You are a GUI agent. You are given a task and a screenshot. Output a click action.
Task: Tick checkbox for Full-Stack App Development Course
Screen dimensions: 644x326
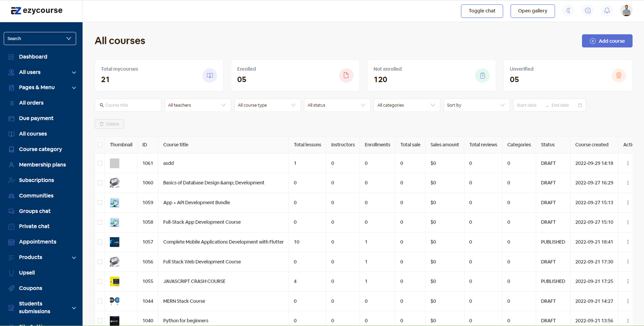(x=100, y=222)
